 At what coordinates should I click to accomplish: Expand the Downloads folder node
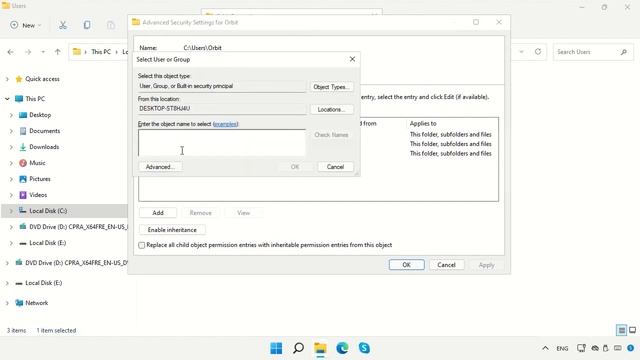11,147
